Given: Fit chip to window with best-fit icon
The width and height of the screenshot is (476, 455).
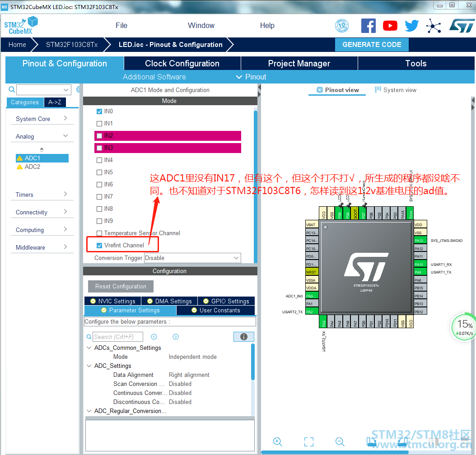Looking at the screenshot, I should (309, 441).
